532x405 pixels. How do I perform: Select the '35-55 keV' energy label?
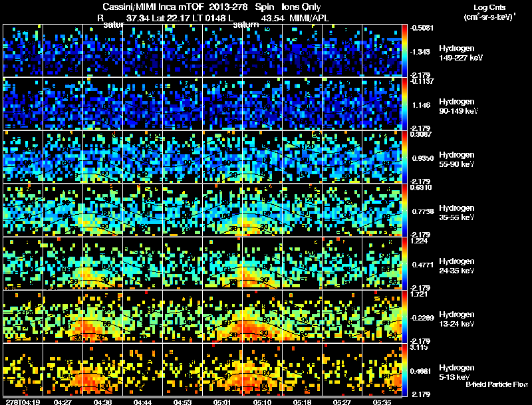click(456, 217)
